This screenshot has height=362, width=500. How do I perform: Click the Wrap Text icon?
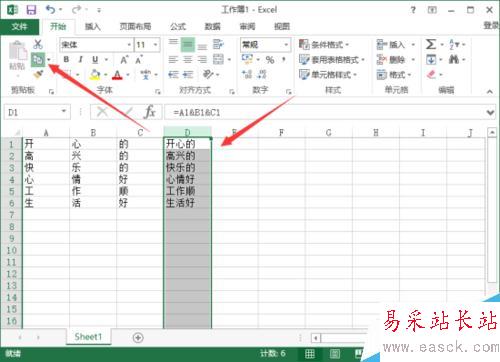pos(219,44)
